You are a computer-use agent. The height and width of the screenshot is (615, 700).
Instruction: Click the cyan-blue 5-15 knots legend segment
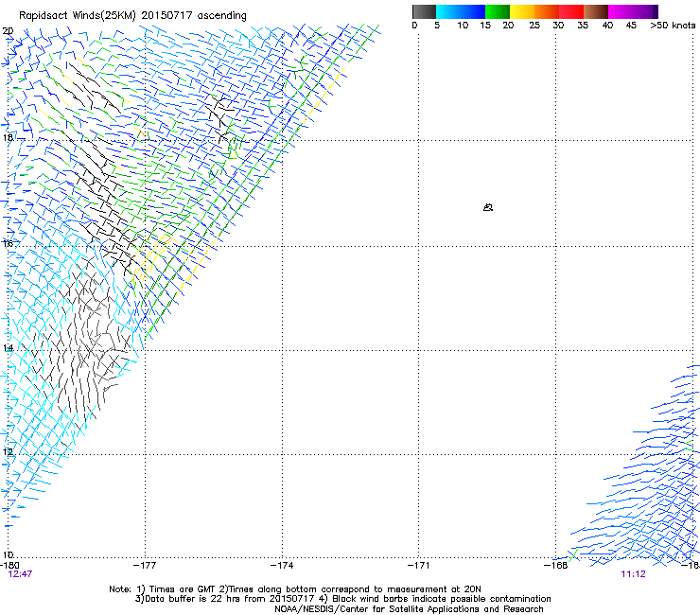click(461, 11)
